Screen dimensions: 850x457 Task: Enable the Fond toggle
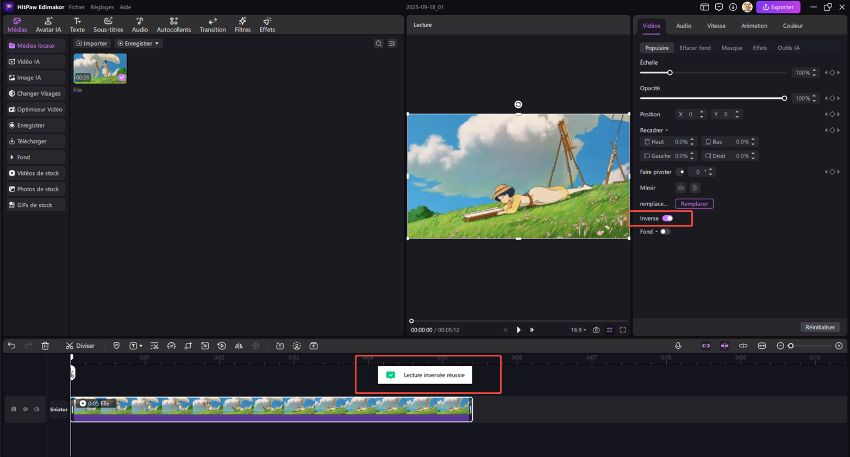pyautogui.click(x=665, y=231)
